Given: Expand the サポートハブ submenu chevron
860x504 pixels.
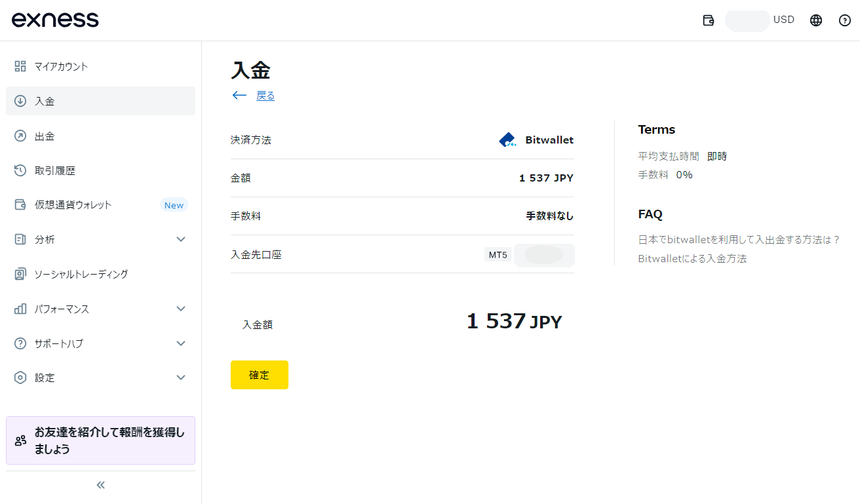Looking at the screenshot, I should click(182, 343).
